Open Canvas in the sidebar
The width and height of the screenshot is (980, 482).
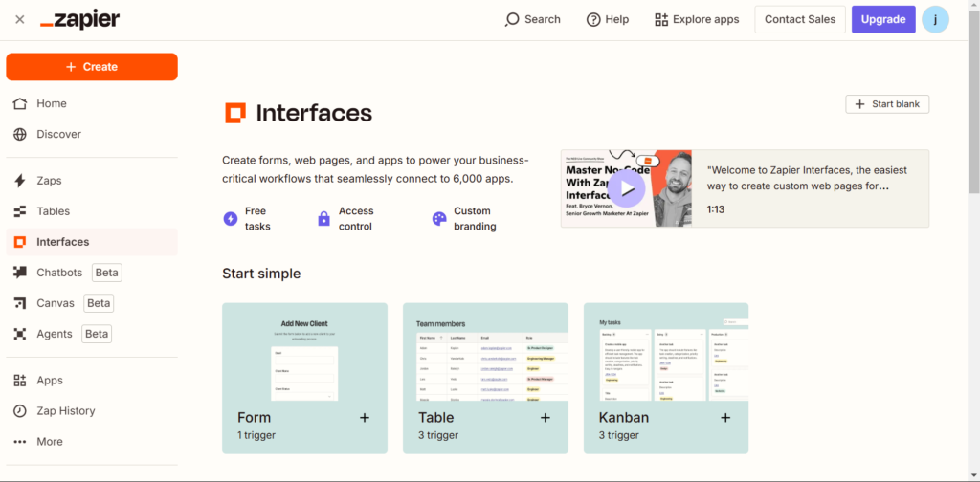[92, 303]
